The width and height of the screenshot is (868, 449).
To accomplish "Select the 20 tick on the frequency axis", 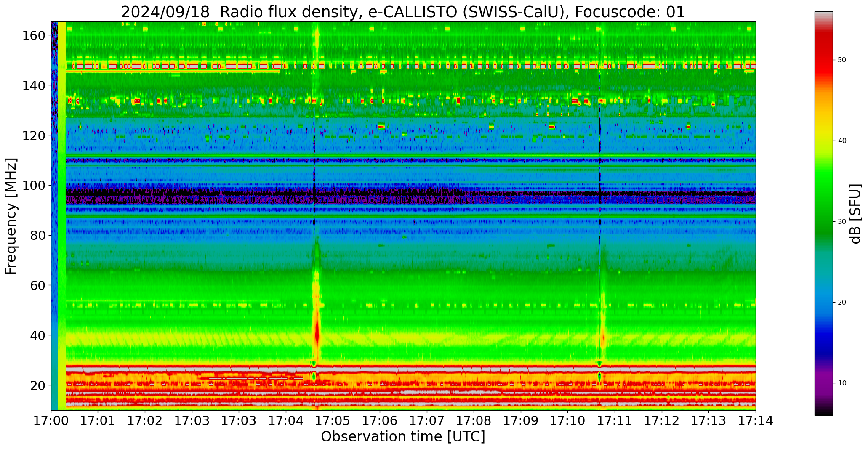I will (38, 385).
